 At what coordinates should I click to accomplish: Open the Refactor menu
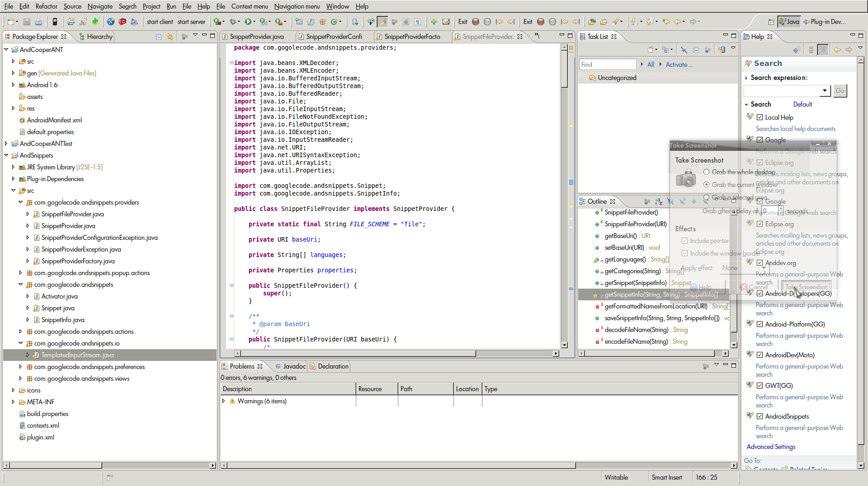point(47,6)
